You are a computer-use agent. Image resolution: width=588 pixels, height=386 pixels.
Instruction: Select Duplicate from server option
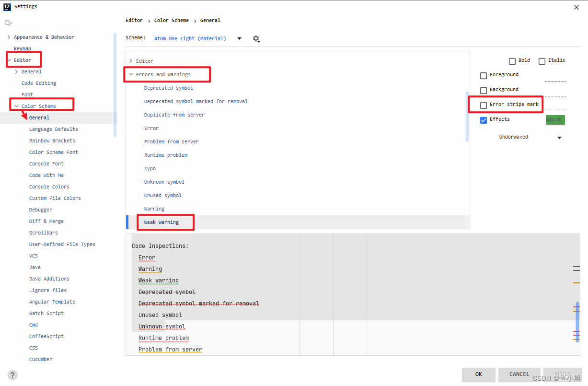[174, 115]
